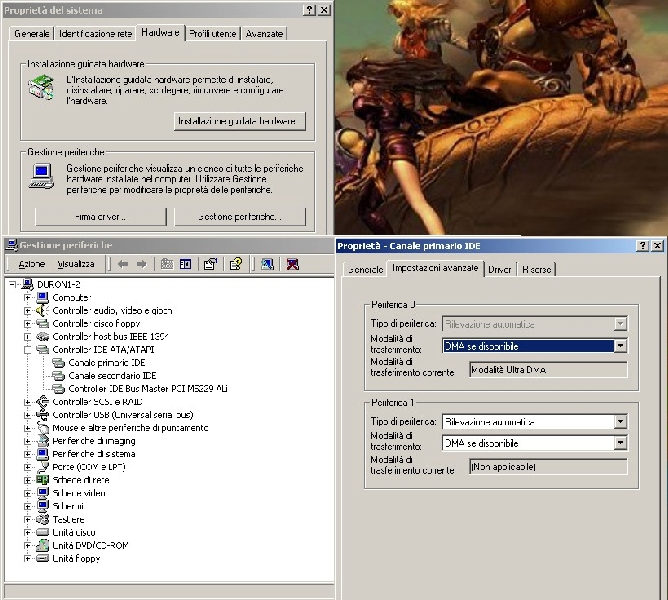This screenshot has height=600, width=668.
Task: Switch to Risorse tab in IDE channel properties
Action: (x=536, y=269)
